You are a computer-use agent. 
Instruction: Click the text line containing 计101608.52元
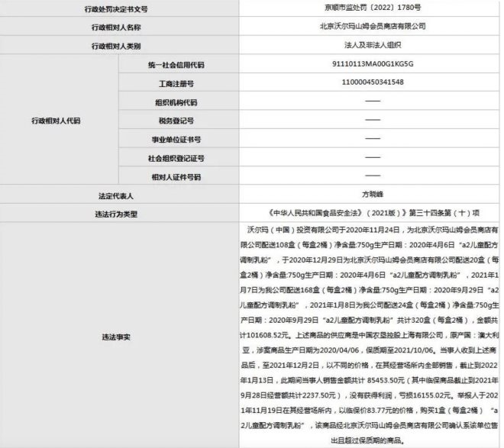click(370, 335)
